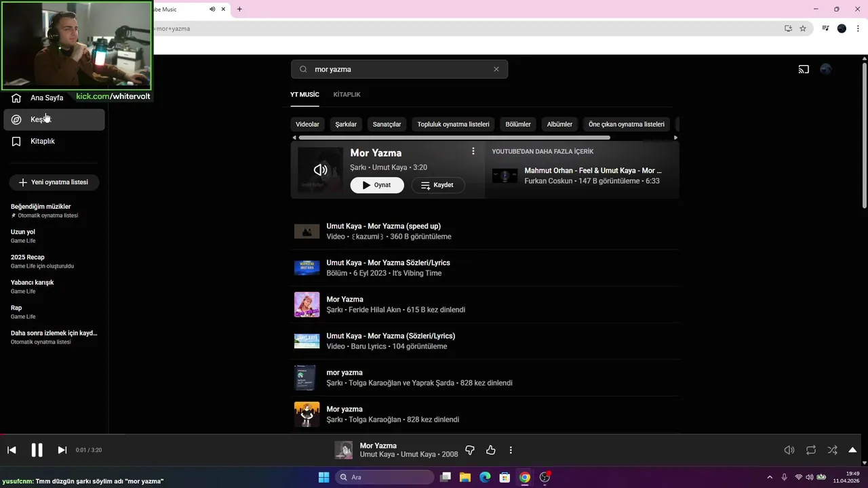Open the Keşfet compass icon
The width and height of the screenshot is (868, 488).
click(x=16, y=119)
